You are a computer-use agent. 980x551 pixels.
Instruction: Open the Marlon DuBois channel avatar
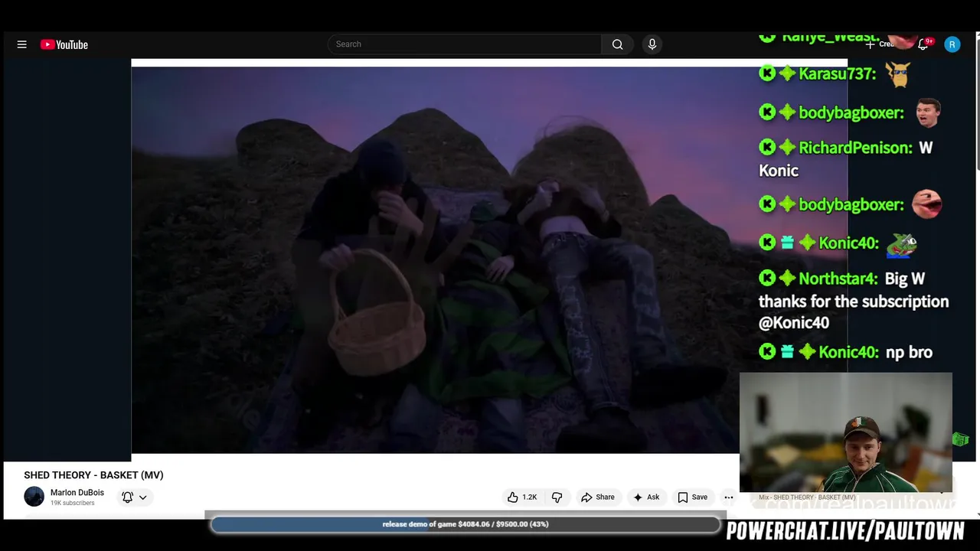[x=34, y=497]
